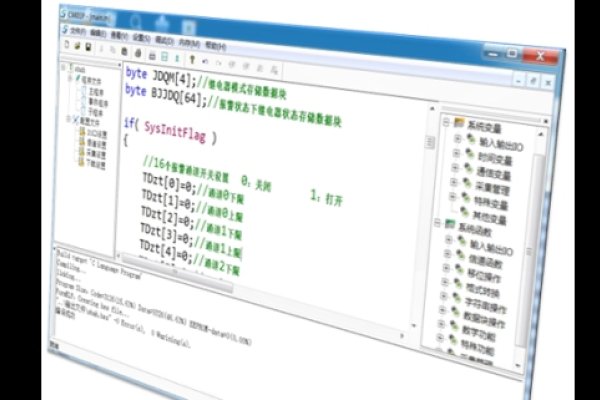Select 配置文件 in the left project tree
The width and height of the screenshot is (600, 400).
(90, 122)
